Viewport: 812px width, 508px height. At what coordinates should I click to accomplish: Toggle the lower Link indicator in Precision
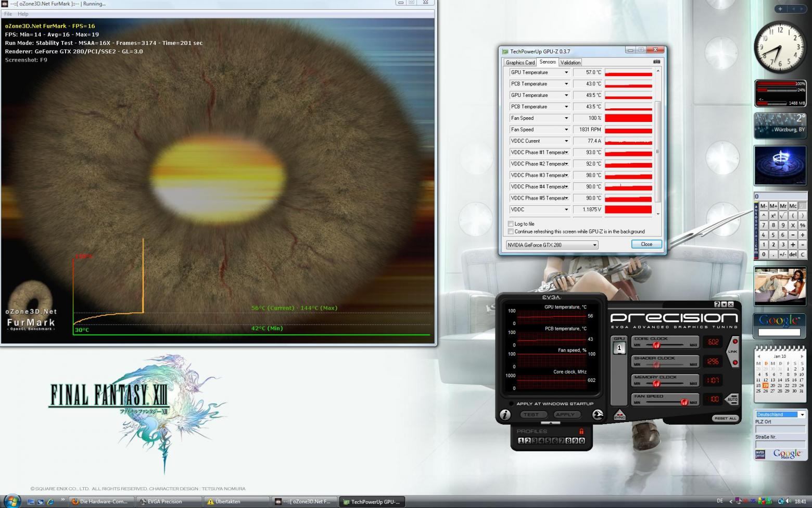[735, 363]
